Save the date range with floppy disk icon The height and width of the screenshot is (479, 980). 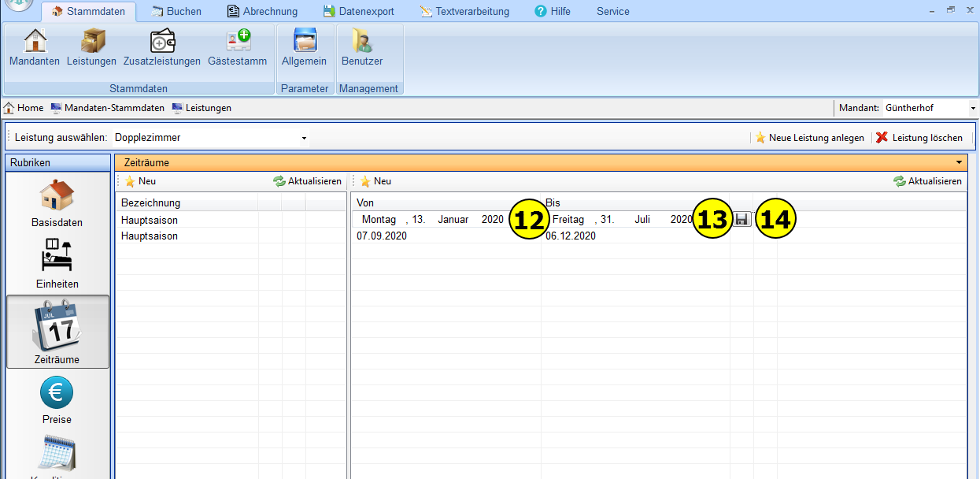[x=741, y=220]
